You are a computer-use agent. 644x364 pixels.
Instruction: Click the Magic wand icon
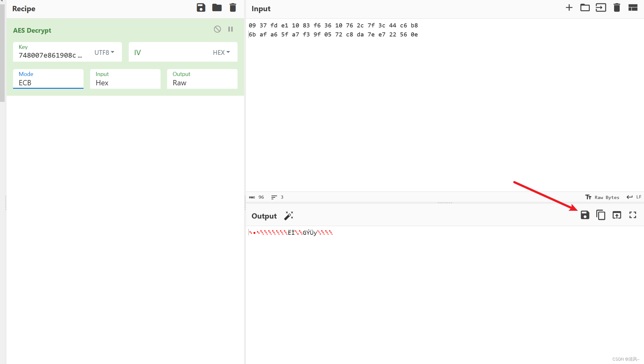click(x=289, y=215)
